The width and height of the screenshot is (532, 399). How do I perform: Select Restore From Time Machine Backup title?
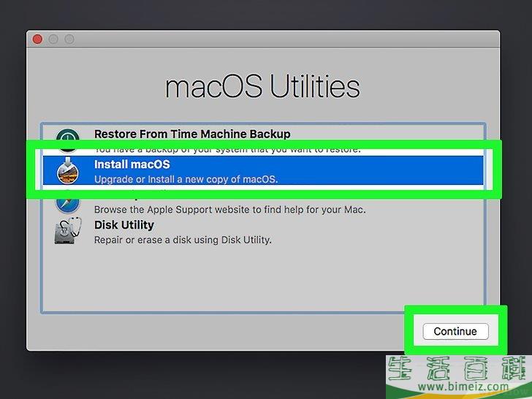[x=192, y=134]
